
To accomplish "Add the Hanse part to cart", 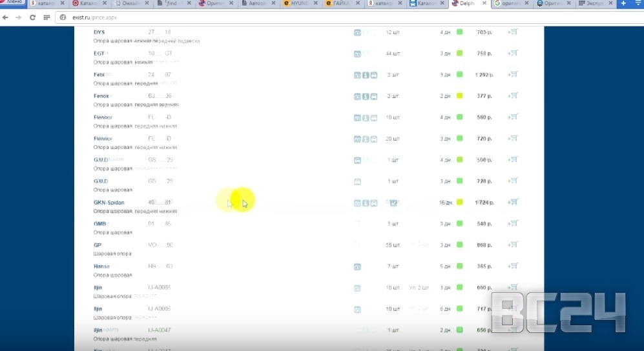I will click(x=514, y=266).
